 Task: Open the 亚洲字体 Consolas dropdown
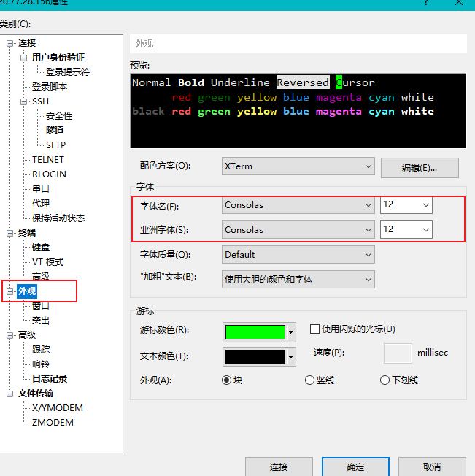pyautogui.click(x=298, y=230)
